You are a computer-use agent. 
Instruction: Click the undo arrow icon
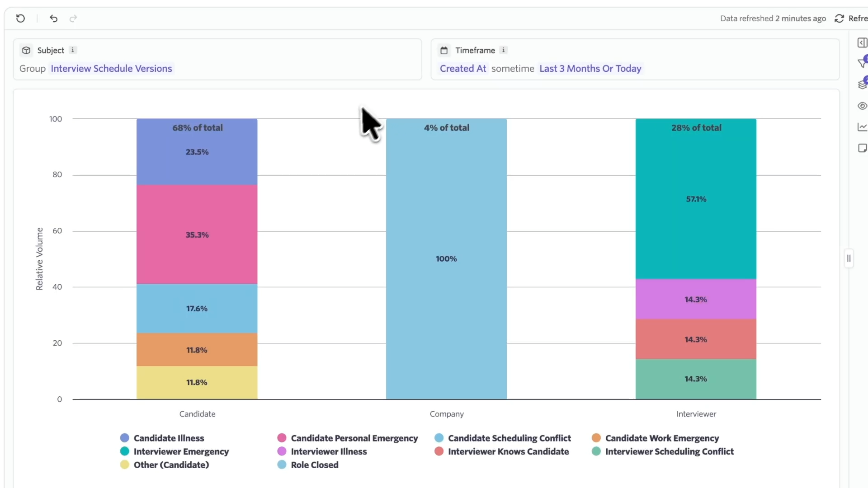coord(54,19)
